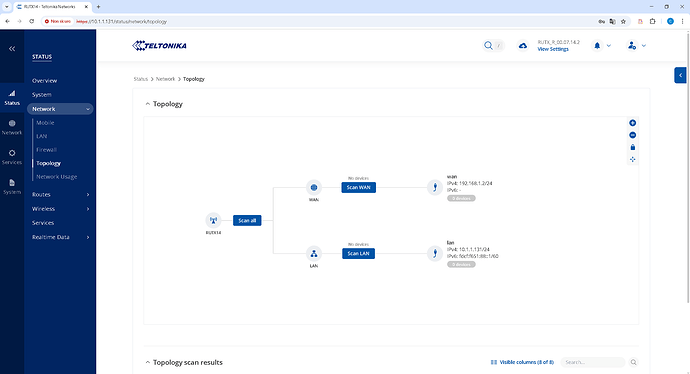The width and height of the screenshot is (690, 374).
Task: Zoom in on the topology map
Action: coord(632,123)
